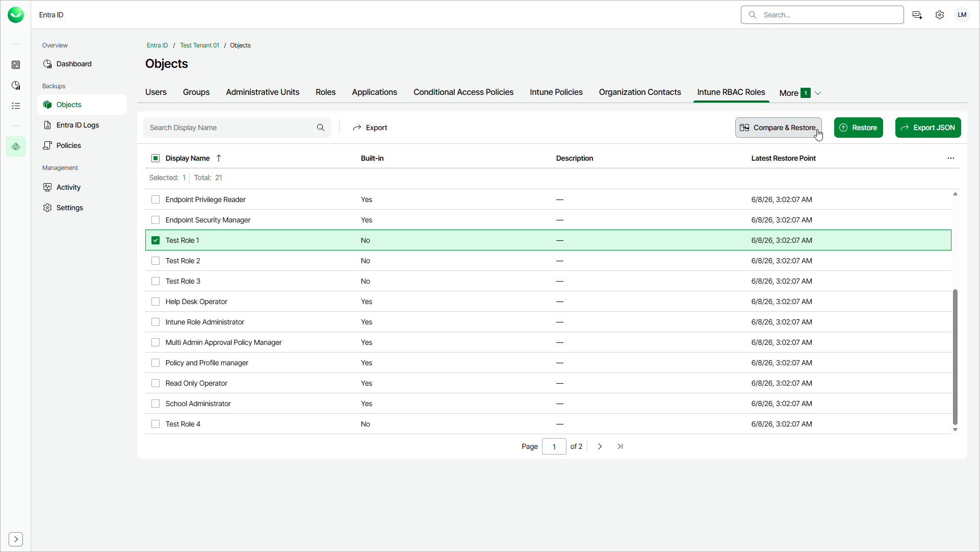Click the report chart icon in left rail

click(x=16, y=85)
